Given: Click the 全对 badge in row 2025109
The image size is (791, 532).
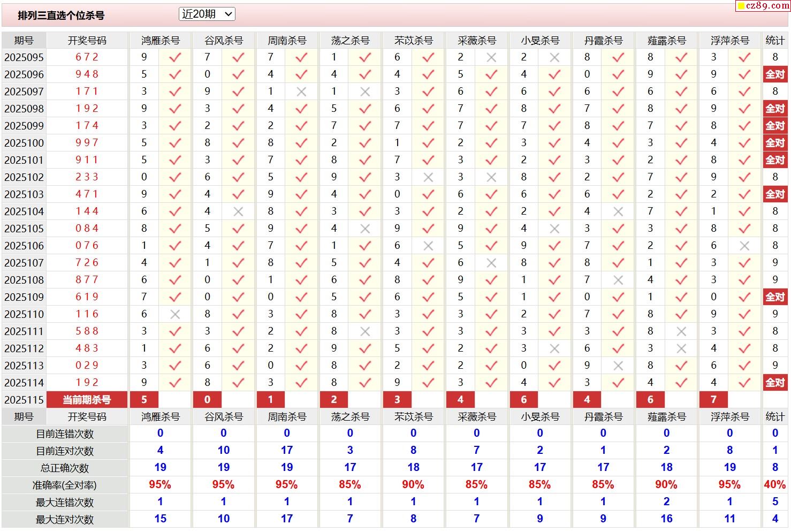Looking at the screenshot, I should [775, 297].
